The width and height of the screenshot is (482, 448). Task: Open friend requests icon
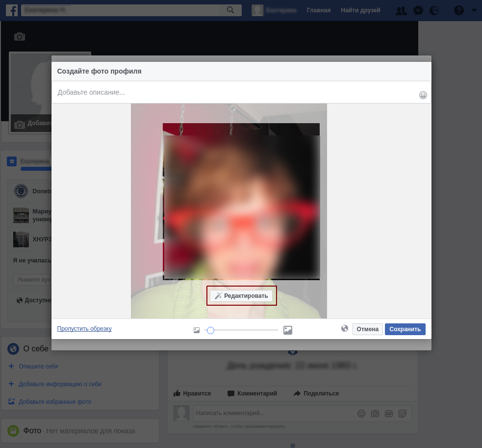[x=401, y=10]
